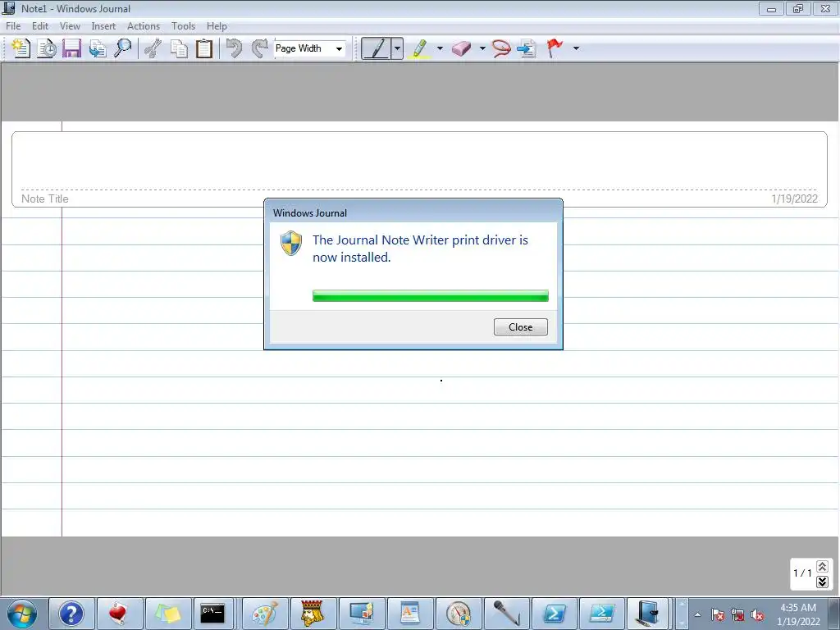Click the red Flag tool icon

click(x=555, y=48)
